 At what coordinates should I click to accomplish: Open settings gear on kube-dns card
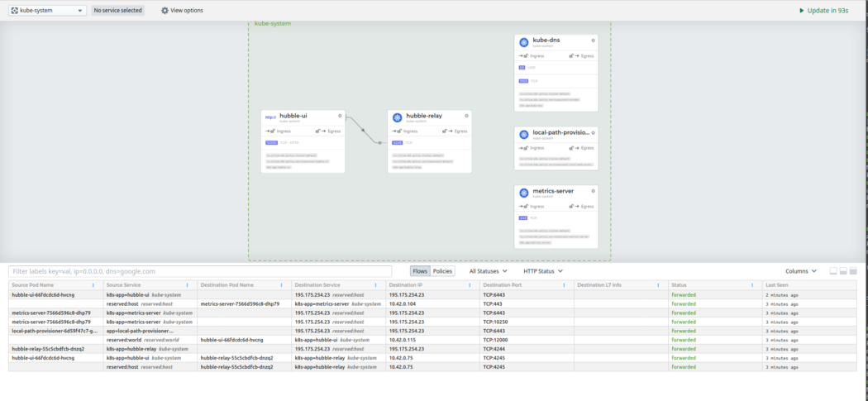[x=593, y=40]
